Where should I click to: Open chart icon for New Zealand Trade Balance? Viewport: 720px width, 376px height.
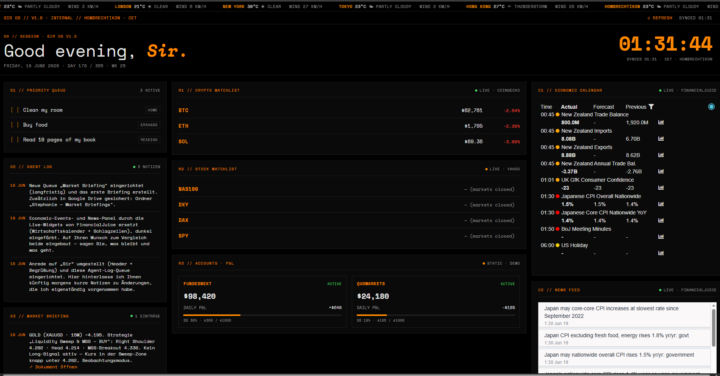[661, 123]
